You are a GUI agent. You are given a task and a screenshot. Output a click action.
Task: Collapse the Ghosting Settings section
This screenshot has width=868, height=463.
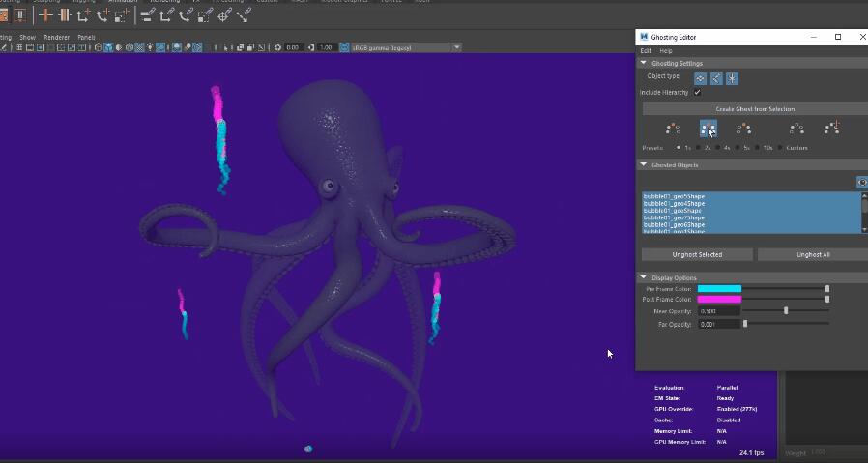point(643,63)
